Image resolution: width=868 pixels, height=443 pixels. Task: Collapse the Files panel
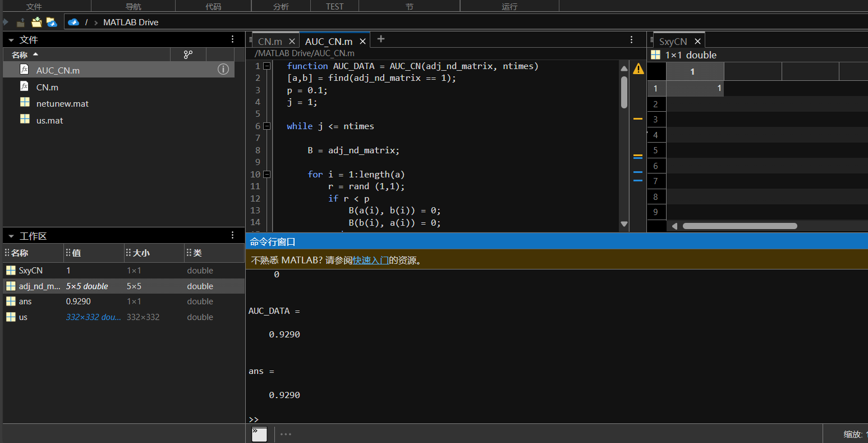(x=11, y=40)
